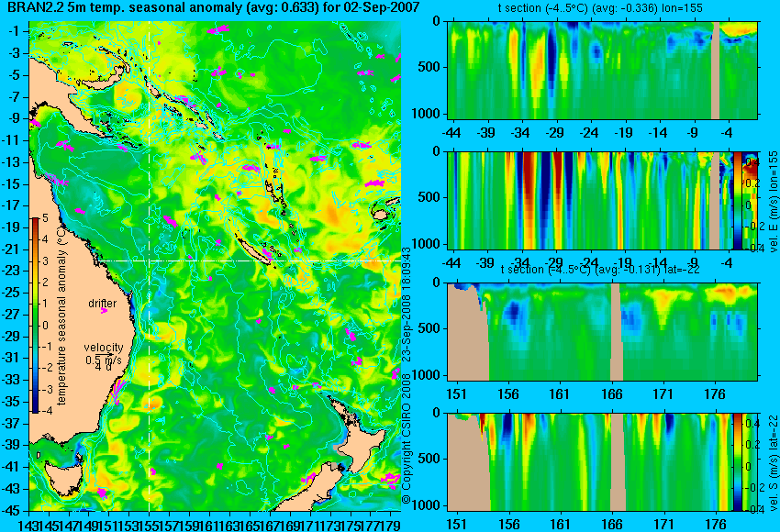The height and width of the screenshot is (532, 780).
Task: Click the 'vel. E (m/s) lon=155' label
Action: pyautogui.click(x=774, y=202)
